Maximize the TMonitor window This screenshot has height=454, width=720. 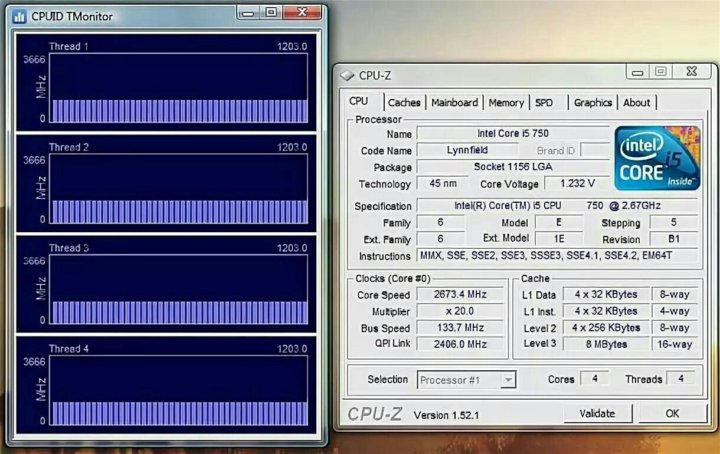tap(270, 13)
